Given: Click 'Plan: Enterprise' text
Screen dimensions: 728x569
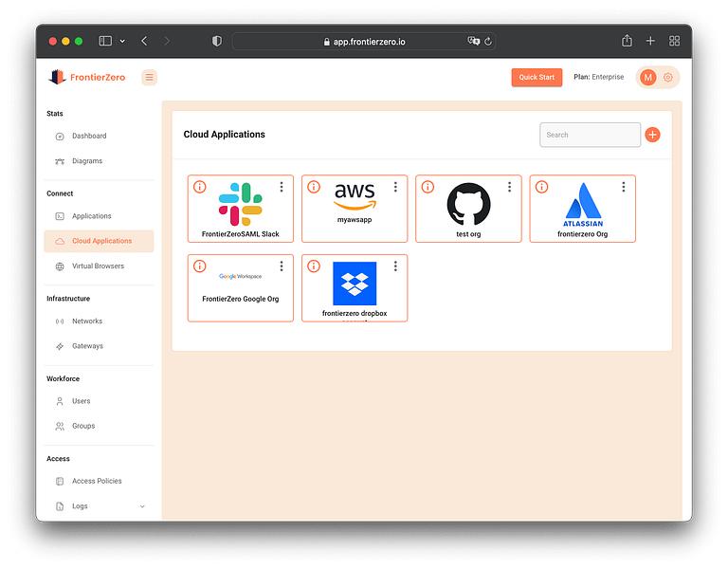Looking at the screenshot, I should (x=599, y=77).
